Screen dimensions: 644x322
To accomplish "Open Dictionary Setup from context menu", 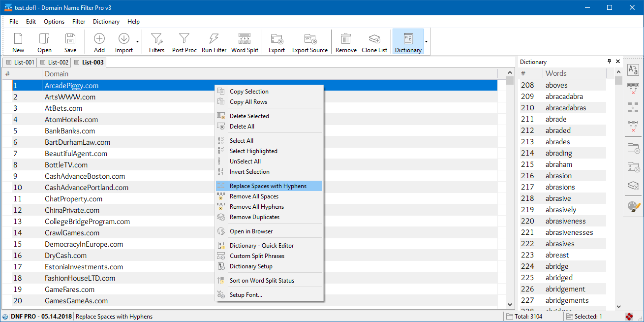I will pos(269,266).
